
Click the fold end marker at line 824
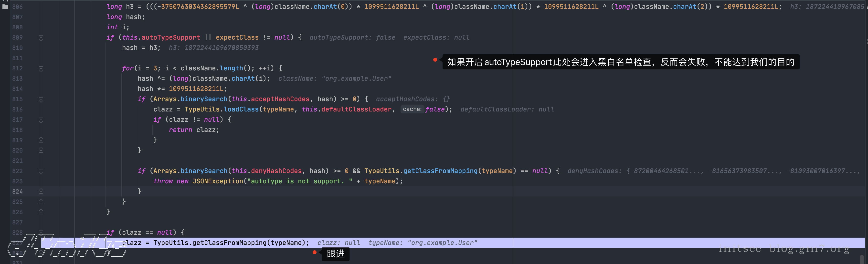41,191
